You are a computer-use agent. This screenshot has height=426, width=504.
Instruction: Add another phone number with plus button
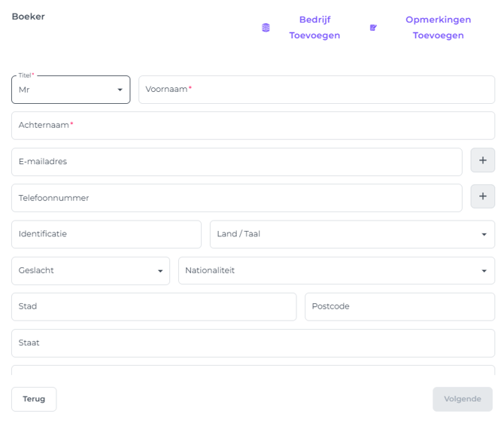click(482, 197)
